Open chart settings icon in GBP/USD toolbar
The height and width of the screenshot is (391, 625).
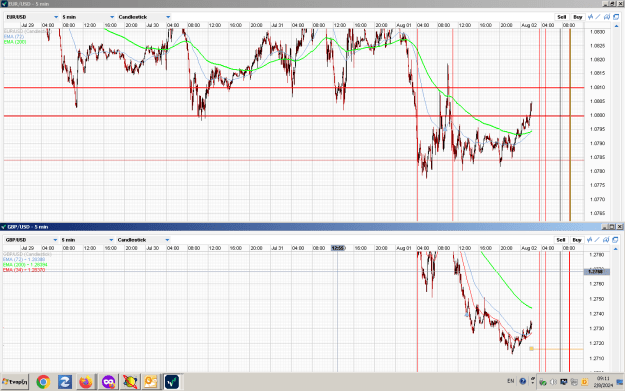coord(606,240)
